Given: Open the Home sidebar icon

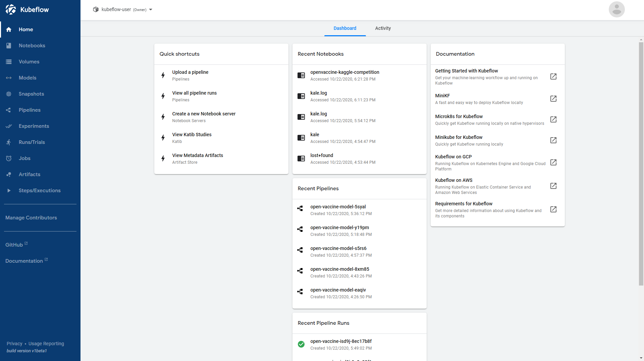Looking at the screenshot, I should [x=9, y=30].
